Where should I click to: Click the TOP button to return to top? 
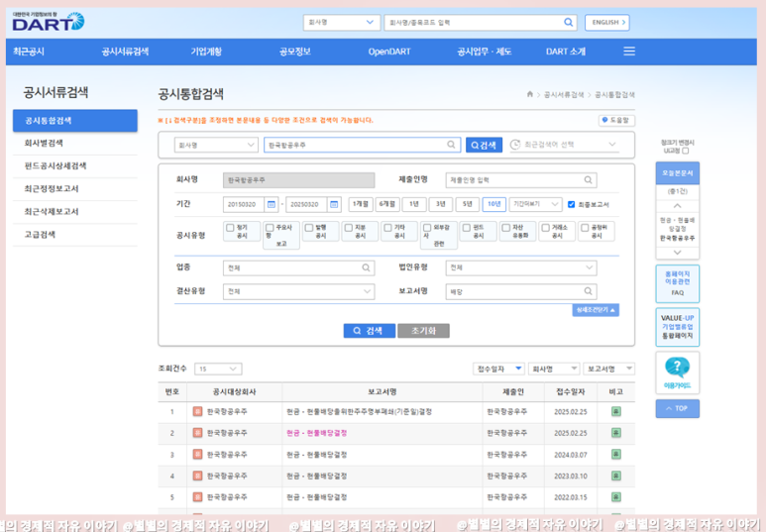[x=677, y=408]
